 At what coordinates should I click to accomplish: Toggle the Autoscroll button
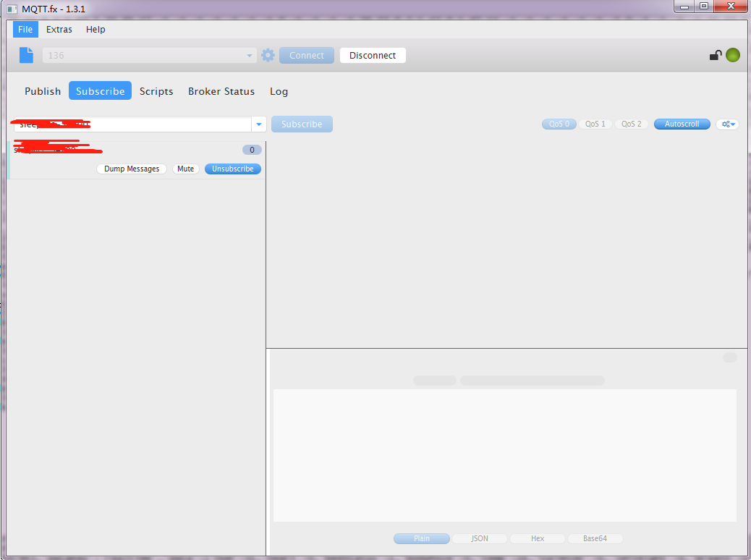click(x=682, y=124)
